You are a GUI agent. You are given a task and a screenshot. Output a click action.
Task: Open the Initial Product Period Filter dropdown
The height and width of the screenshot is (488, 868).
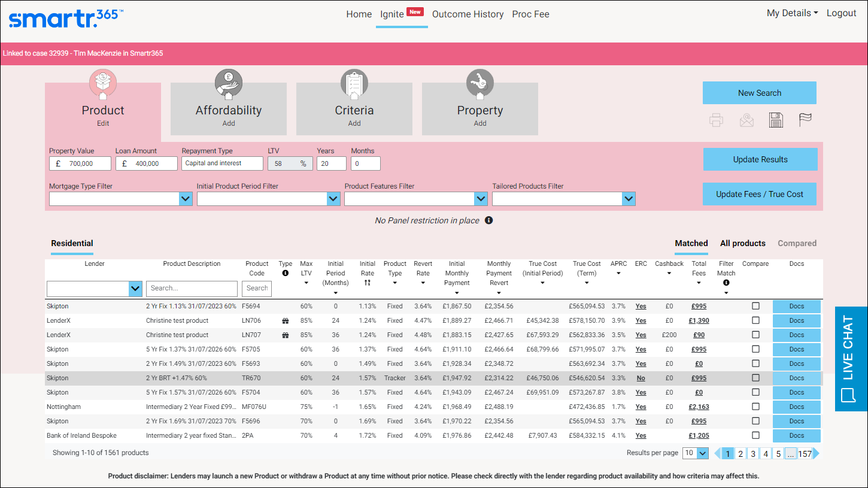click(269, 199)
